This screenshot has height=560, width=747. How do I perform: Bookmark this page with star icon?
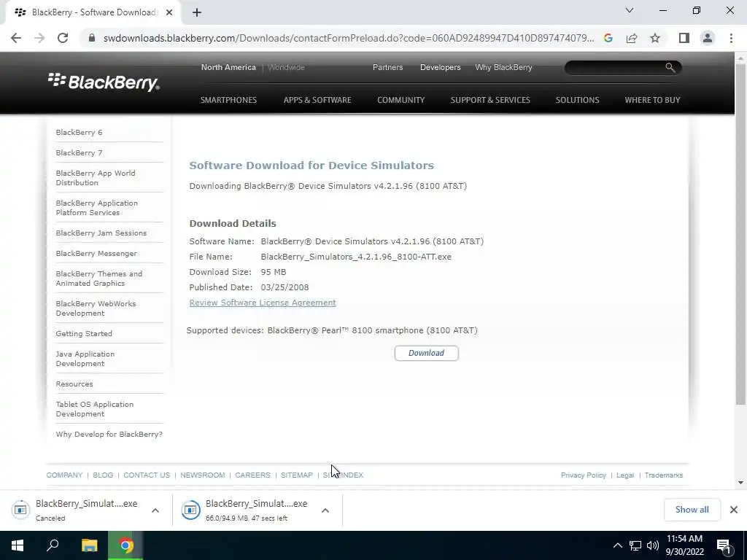coord(655,38)
